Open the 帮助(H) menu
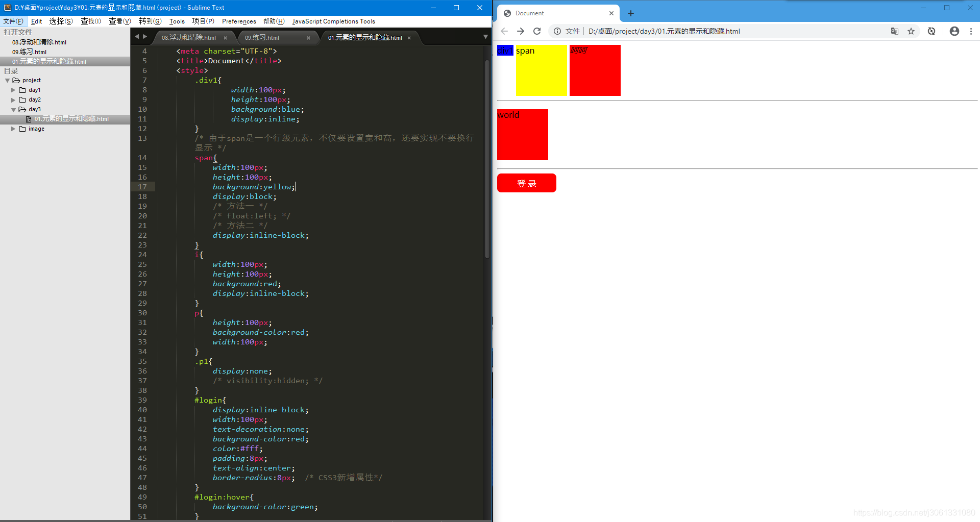980x522 pixels. point(274,21)
